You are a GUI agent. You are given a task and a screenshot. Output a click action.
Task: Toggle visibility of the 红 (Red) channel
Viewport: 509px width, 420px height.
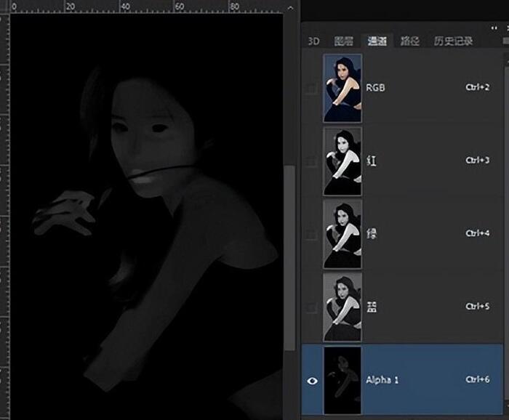tap(312, 161)
